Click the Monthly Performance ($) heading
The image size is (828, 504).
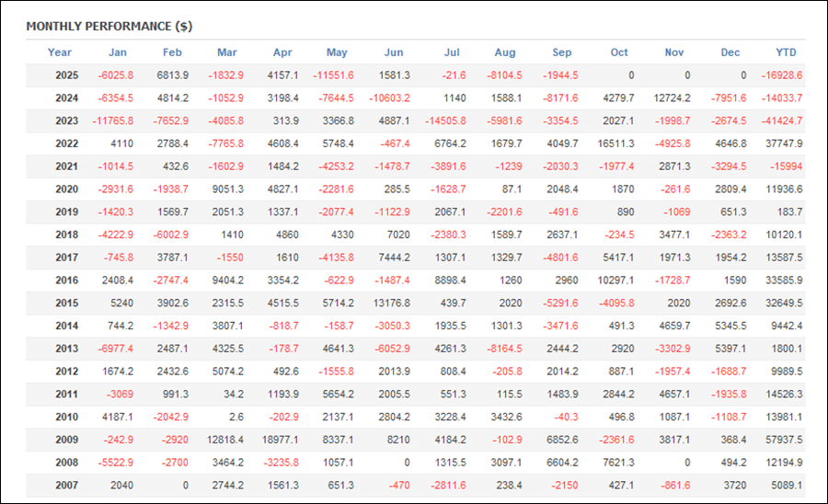[109, 26]
